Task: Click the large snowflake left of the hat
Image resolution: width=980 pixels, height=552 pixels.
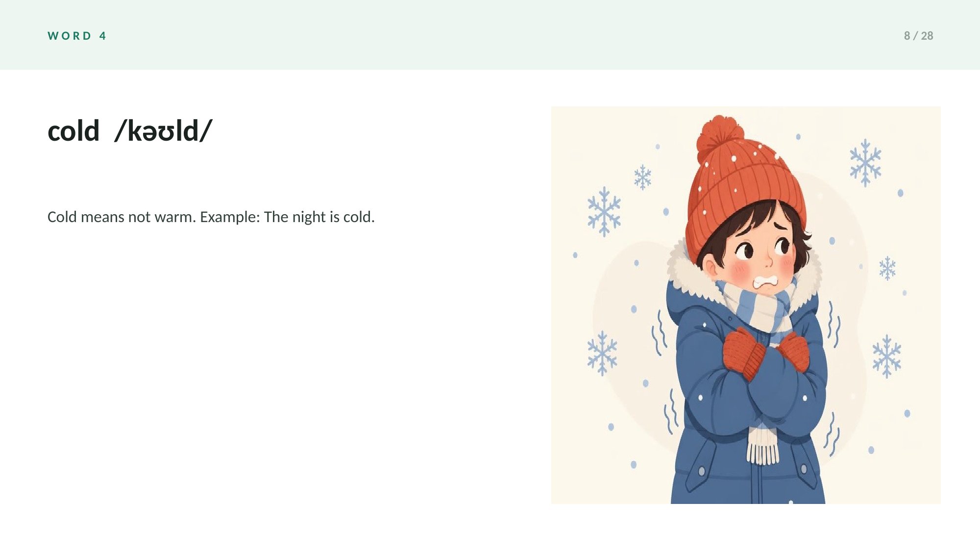Action: coord(604,212)
